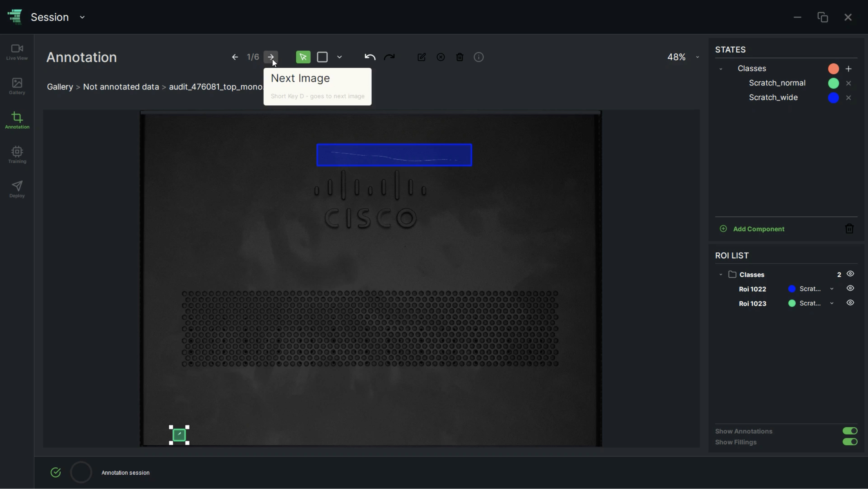Collapse the Classes folder in ROI List

click(x=721, y=275)
